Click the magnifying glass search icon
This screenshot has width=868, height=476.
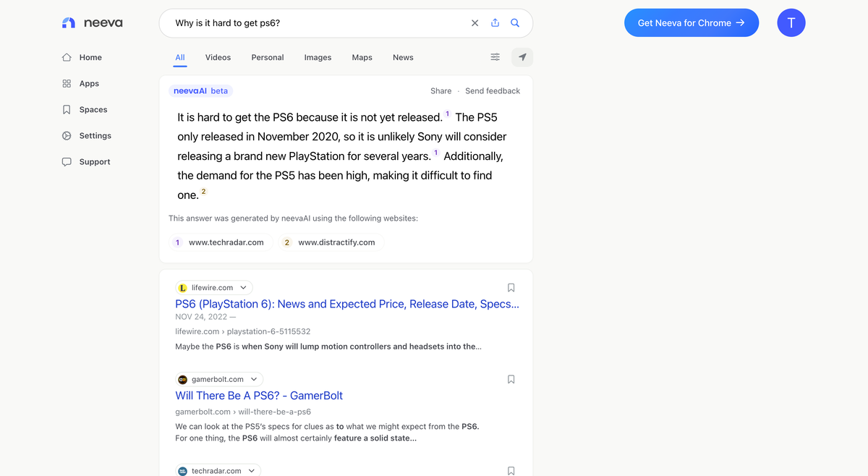(515, 23)
